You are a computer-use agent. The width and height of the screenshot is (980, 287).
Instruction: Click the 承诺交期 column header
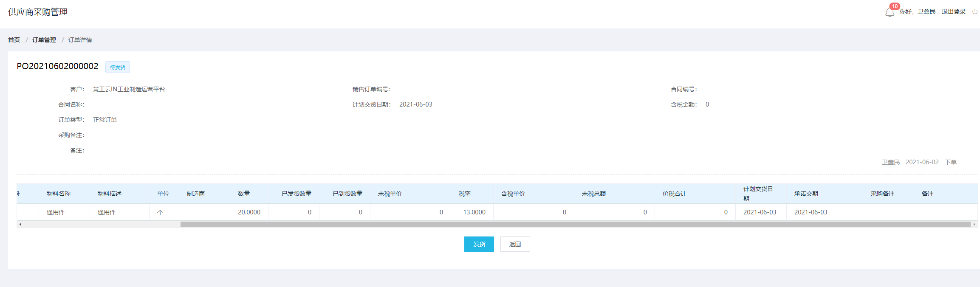806,194
